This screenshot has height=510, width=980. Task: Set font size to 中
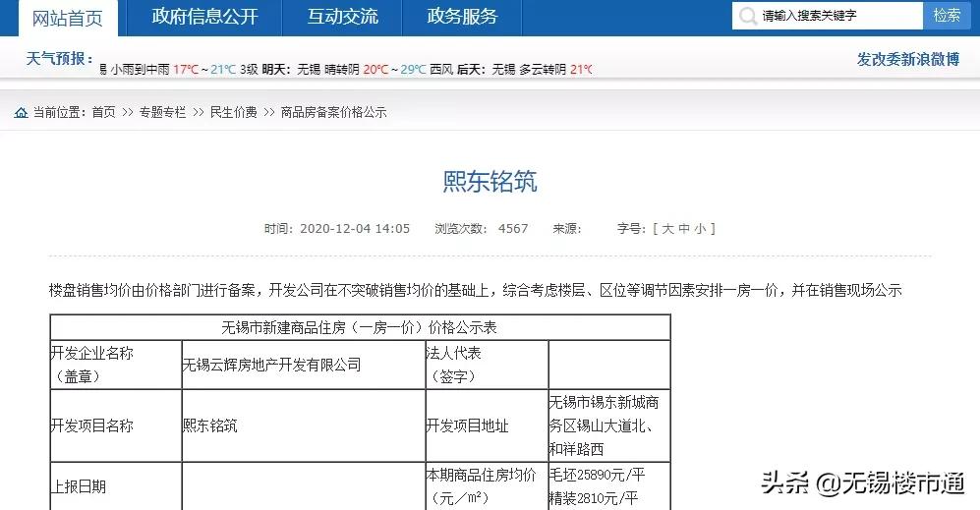684,229
